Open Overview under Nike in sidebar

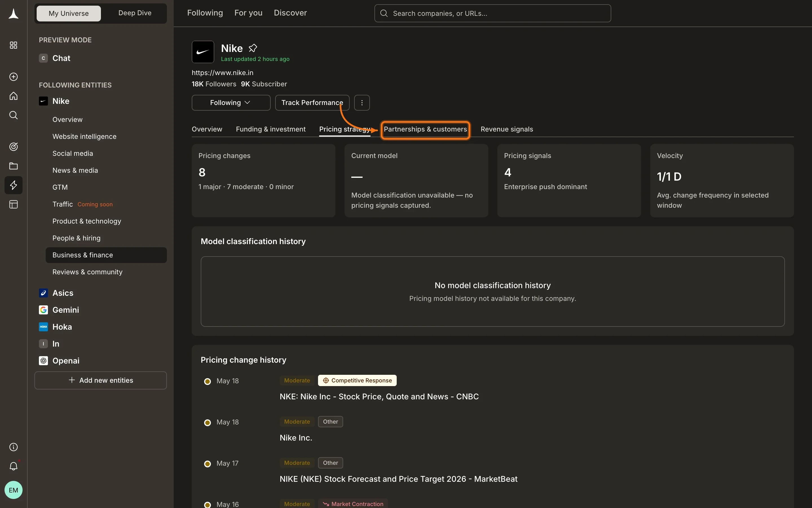tap(67, 120)
